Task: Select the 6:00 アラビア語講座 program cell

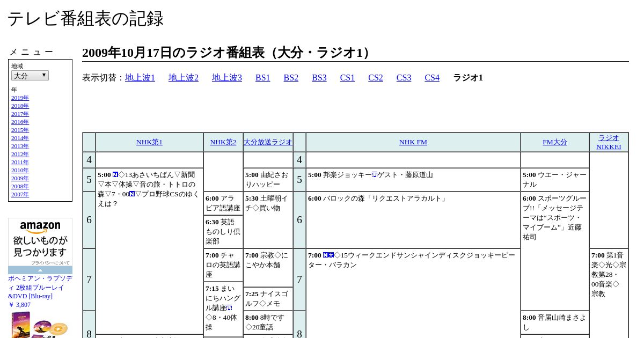Action: [x=223, y=203]
